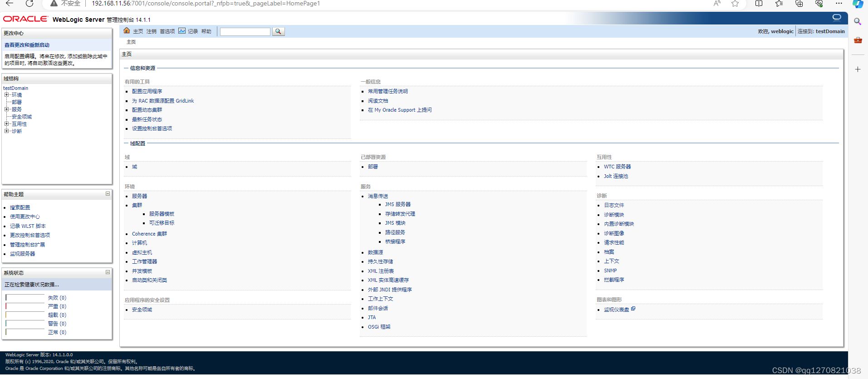
Task: Open 服务器 link under 环境
Action: [x=139, y=196]
